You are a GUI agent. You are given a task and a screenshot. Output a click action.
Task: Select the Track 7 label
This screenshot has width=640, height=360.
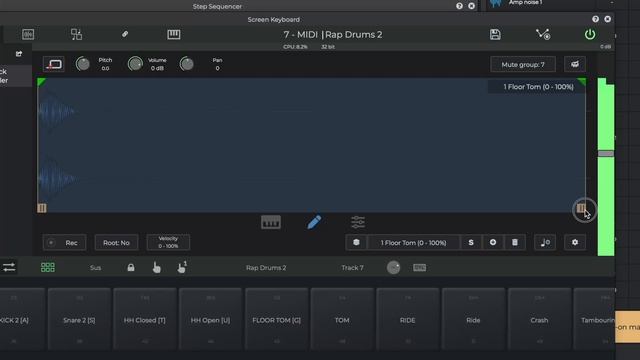tap(352, 268)
